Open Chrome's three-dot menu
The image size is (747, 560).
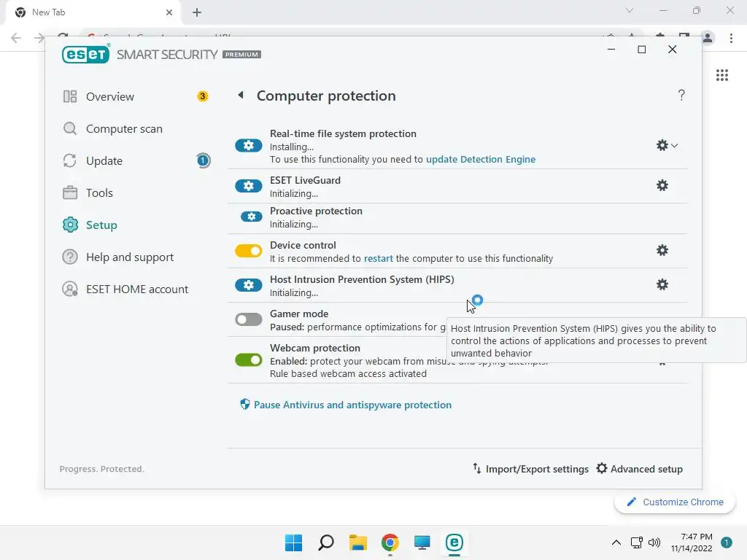pos(731,38)
